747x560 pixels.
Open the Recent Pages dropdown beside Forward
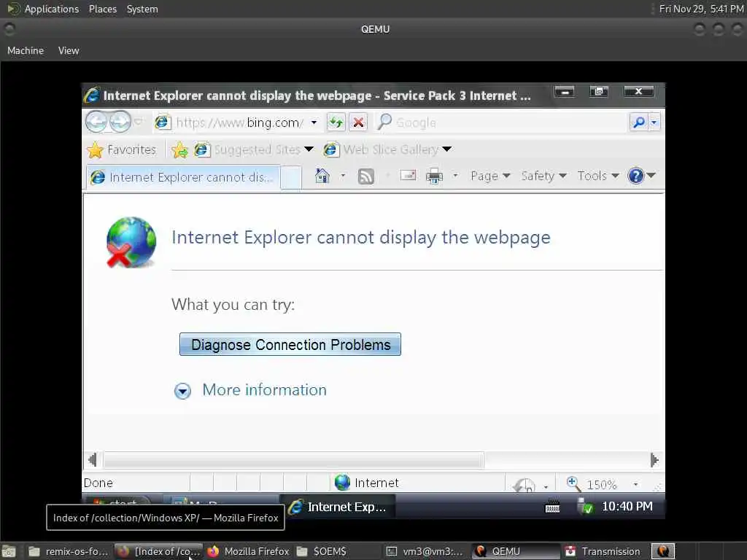[138, 122]
